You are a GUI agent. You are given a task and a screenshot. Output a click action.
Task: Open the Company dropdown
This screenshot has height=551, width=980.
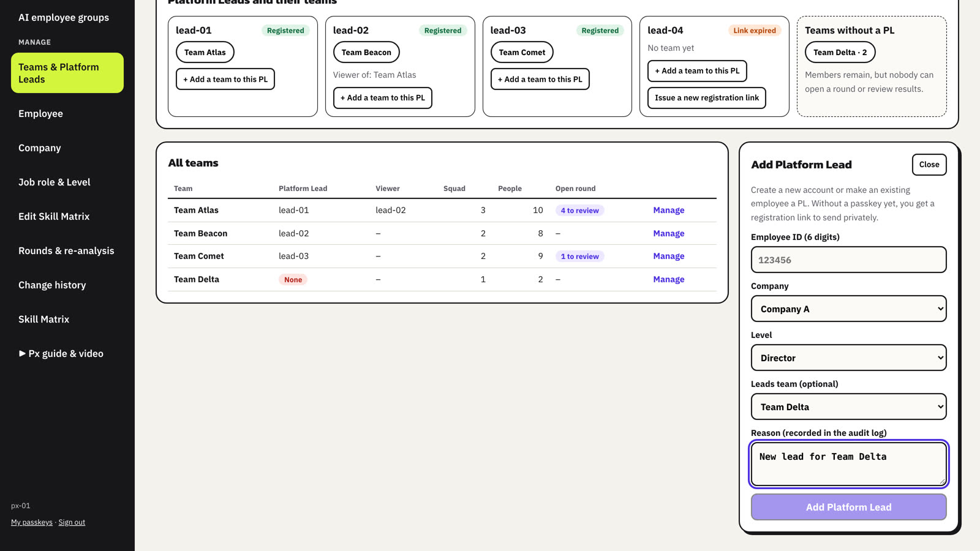848,309
